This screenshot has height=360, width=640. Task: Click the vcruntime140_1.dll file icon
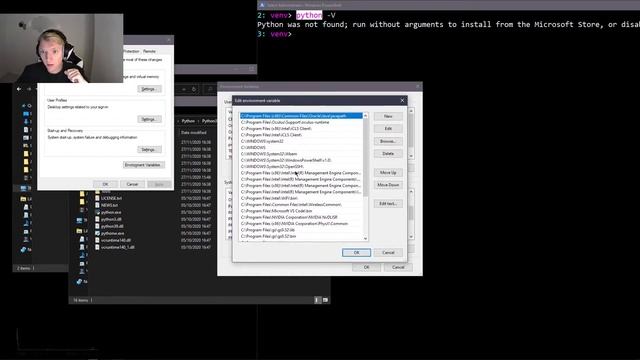pos(97,247)
